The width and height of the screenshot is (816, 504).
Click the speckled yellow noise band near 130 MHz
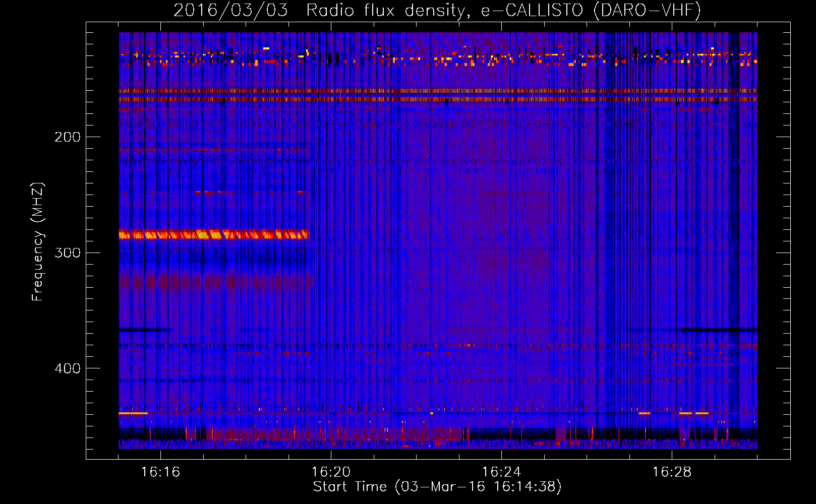[438, 58]
